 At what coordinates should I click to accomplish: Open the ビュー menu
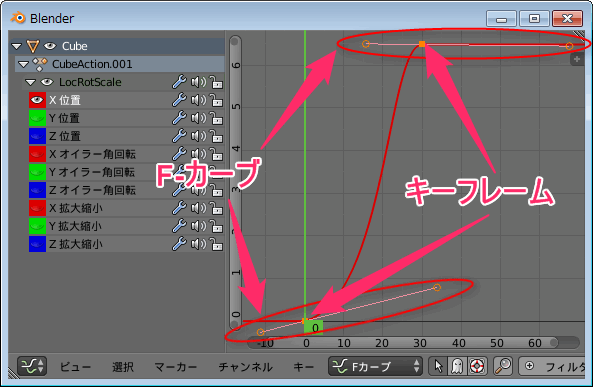75,367
